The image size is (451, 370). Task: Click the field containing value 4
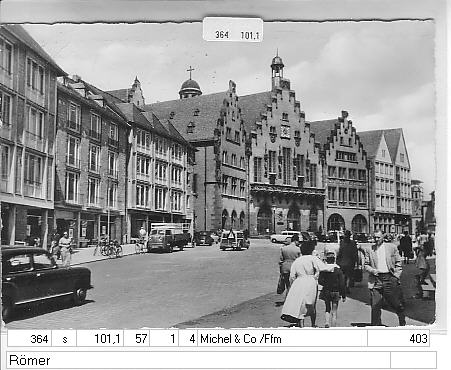tap(188, 339)
